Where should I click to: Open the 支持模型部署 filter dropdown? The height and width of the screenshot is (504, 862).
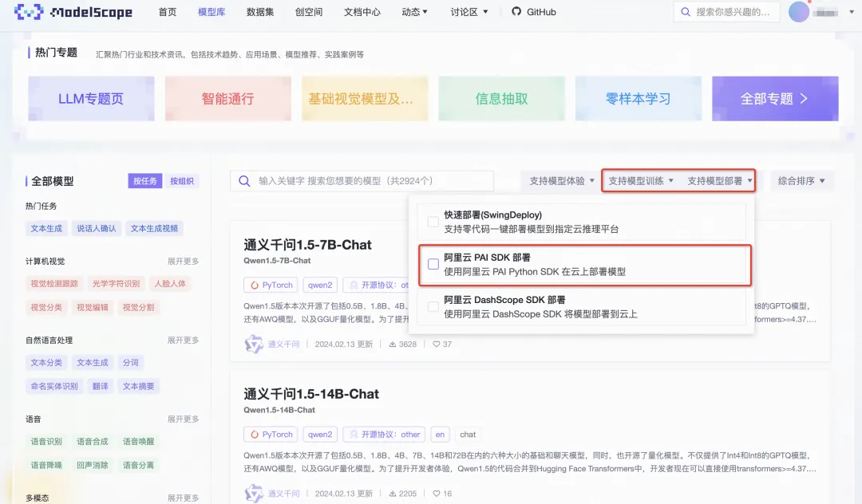[719, 181]
